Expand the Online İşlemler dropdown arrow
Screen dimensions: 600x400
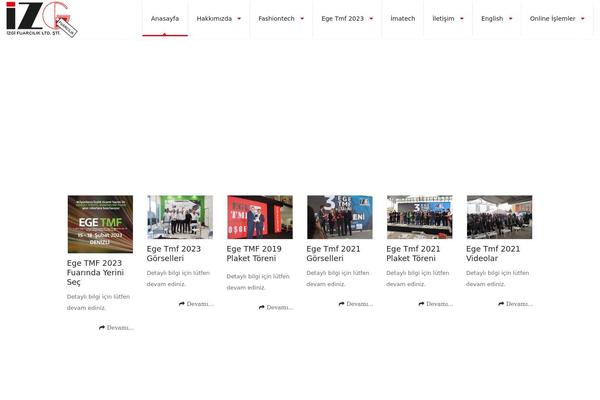click(x=583, y=19)
